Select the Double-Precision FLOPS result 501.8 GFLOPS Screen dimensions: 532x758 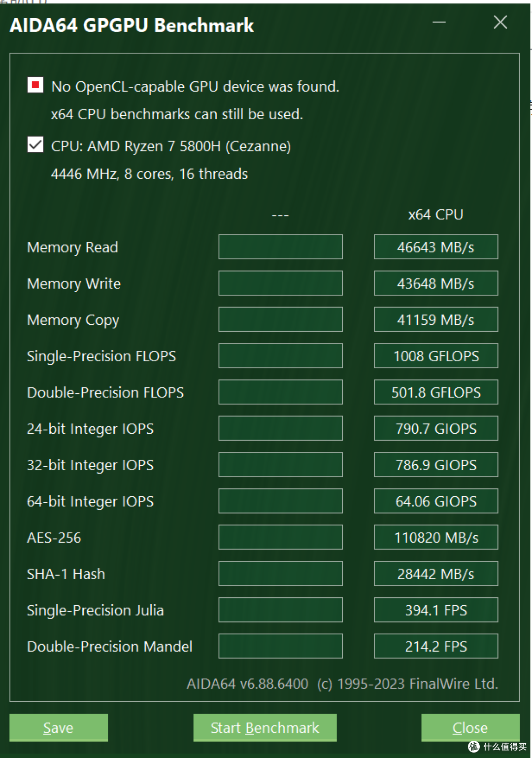pyautogui.click(x=436, y=392)
